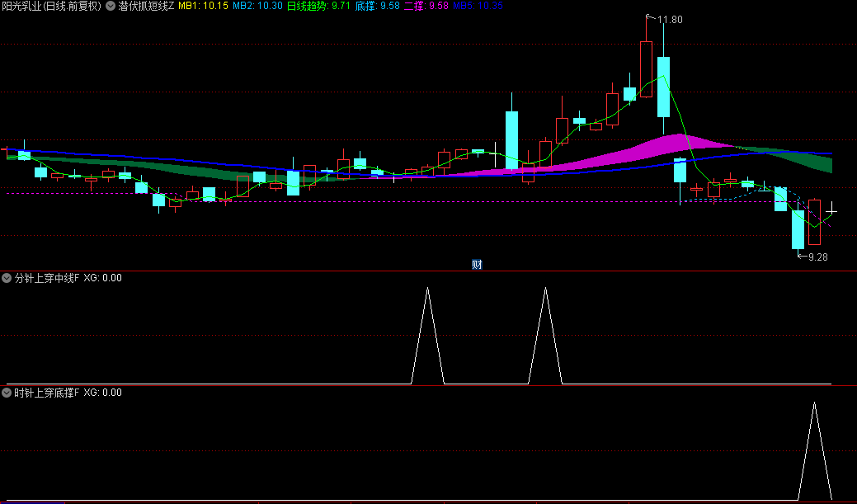Click the second signal spike in 分针上穿中线F panel
This screenshot has height=504, width=857.
click(x=545, y=336)
